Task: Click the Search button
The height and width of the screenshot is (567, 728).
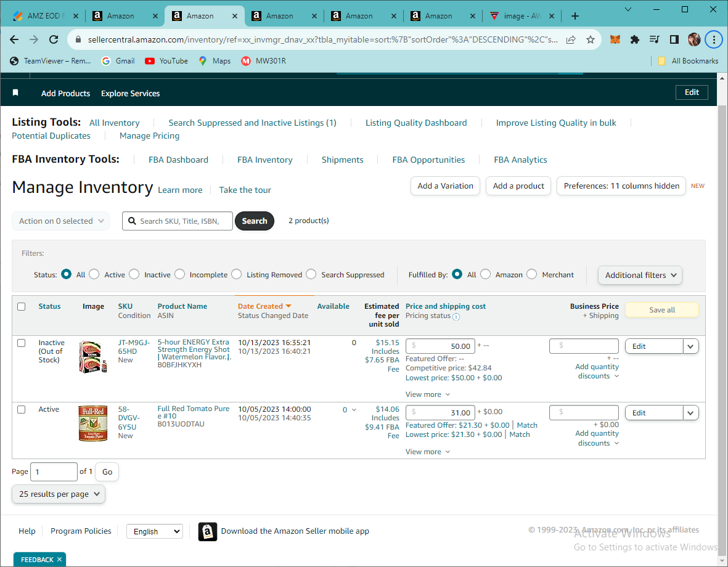Action: click(255, 221)
